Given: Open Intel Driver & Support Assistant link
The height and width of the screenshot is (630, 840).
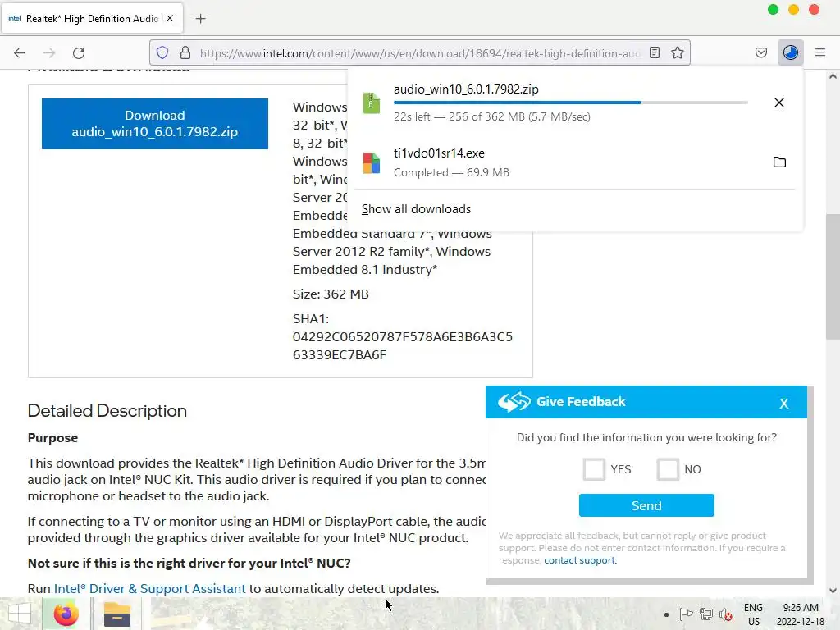Looking at the screenshot, I should point(149,588).
